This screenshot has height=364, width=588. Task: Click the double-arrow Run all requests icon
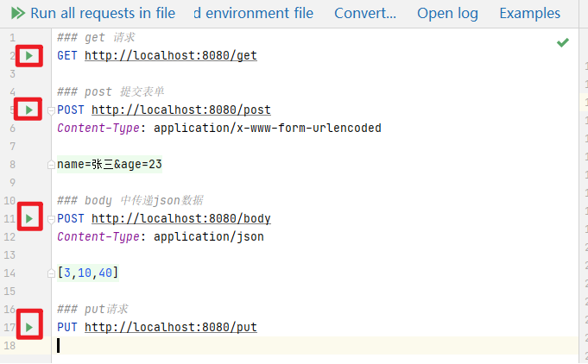16,14
